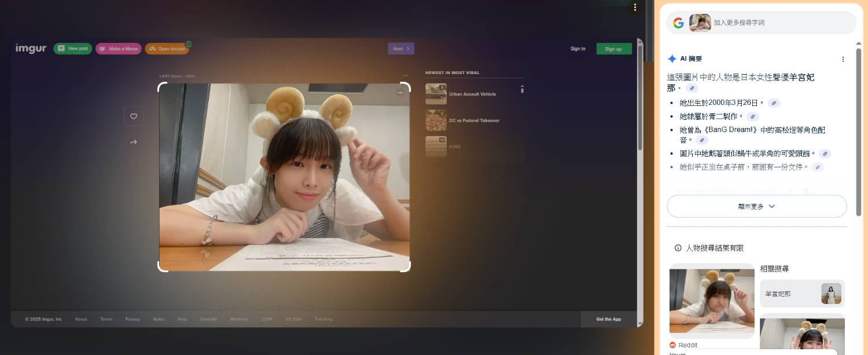Open the Reddit image result thumbnail

tap(712, 301)
